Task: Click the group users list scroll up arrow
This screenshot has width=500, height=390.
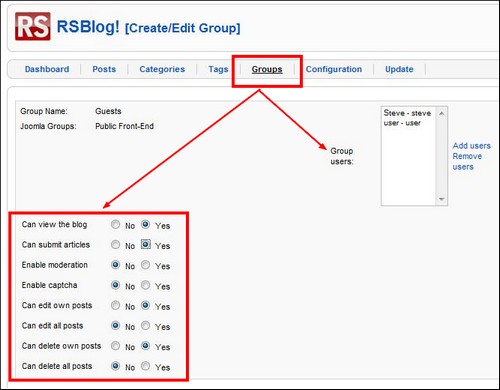Action: pyautogui.click(x=442, y=114)
